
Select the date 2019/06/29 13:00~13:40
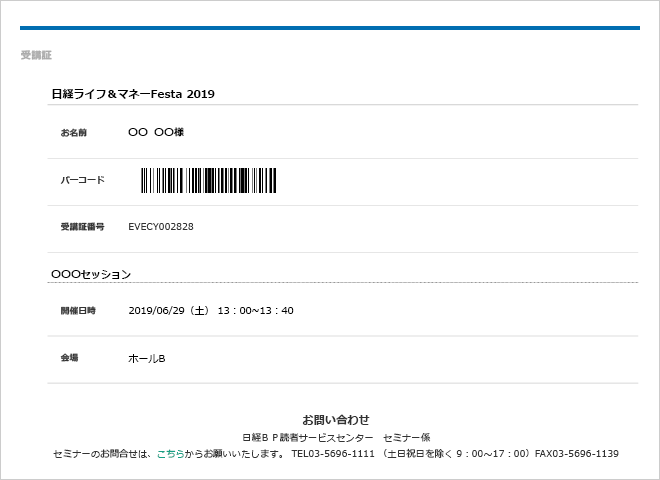click(211, 310)
